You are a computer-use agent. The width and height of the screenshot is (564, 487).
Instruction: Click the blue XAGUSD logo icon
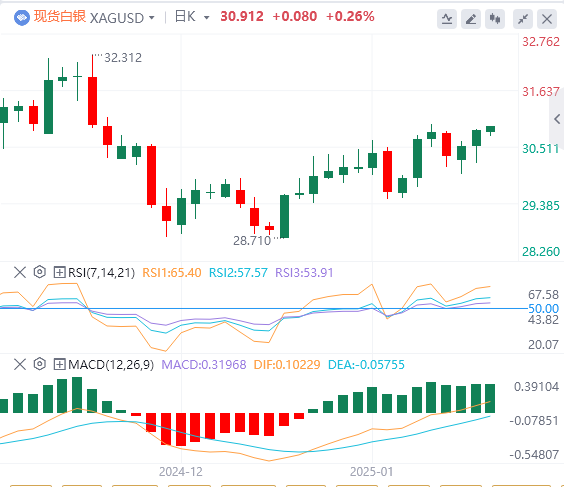pos(22,18)
